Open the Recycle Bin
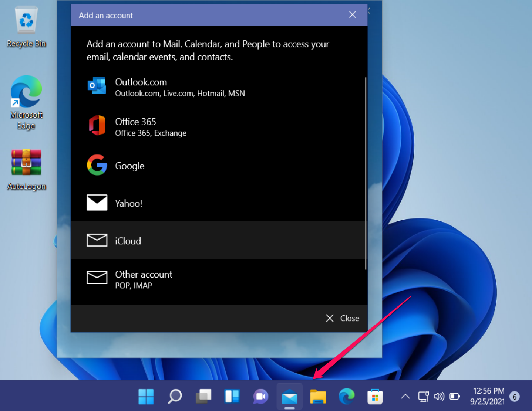This screenshot has height=411, width=532. [x=26, y=24]
